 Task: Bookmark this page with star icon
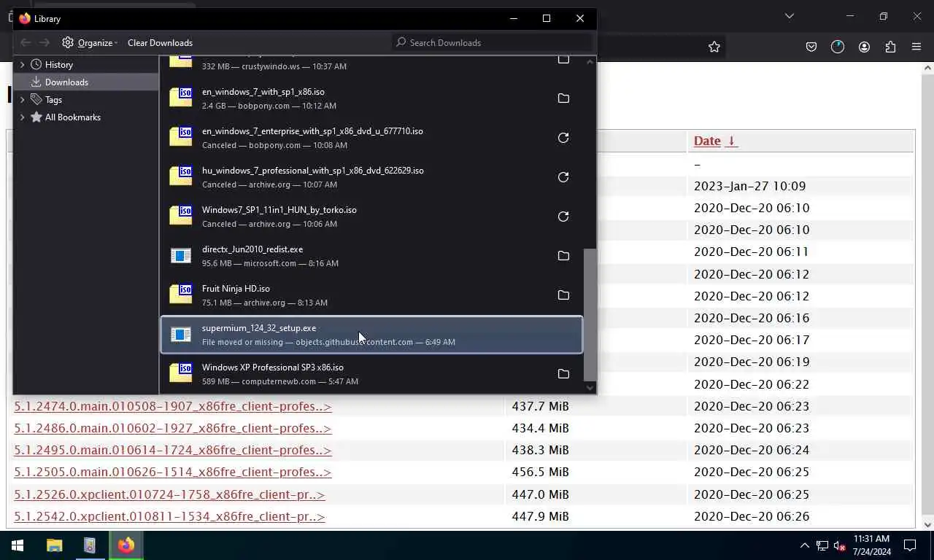714,47
